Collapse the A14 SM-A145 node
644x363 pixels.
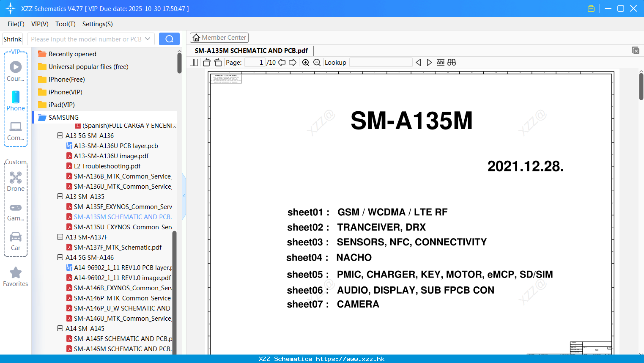(60, 328)
